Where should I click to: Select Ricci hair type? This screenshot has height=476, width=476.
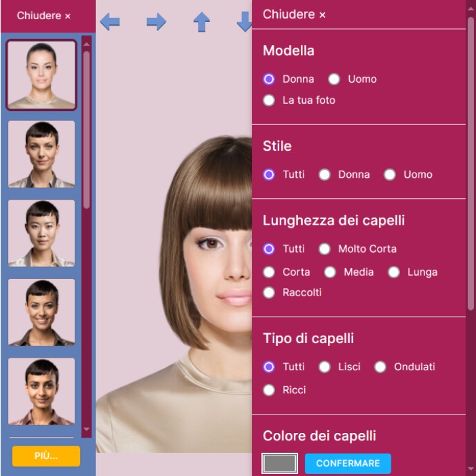tap(269, 390)
